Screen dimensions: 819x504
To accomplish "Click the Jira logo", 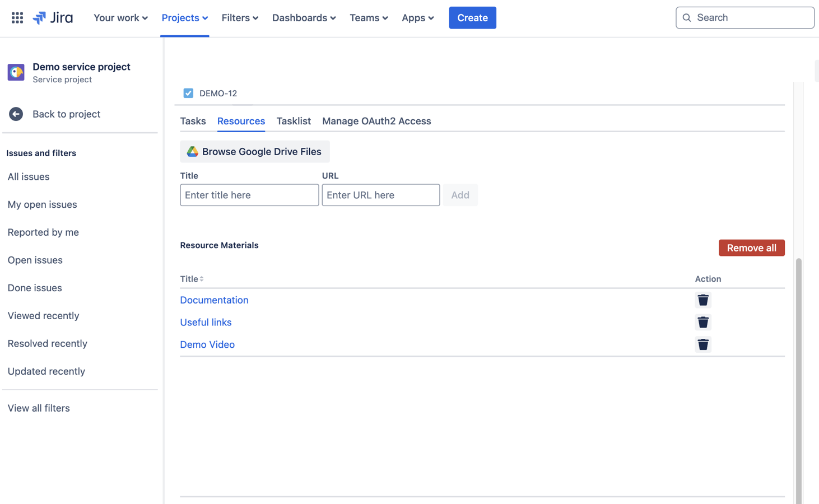I will 53,17.
